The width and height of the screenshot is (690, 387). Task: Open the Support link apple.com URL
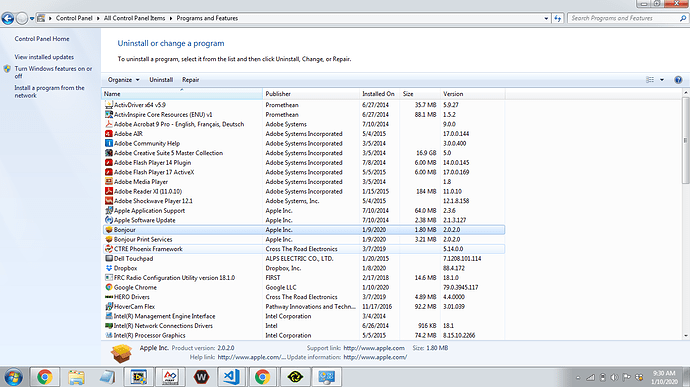click(x=374, y=348)
